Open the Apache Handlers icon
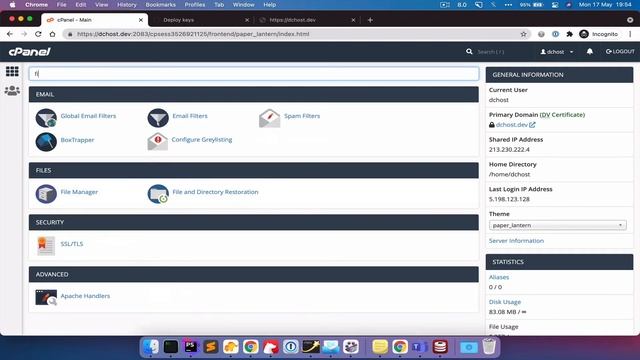 tap(46, 298)
